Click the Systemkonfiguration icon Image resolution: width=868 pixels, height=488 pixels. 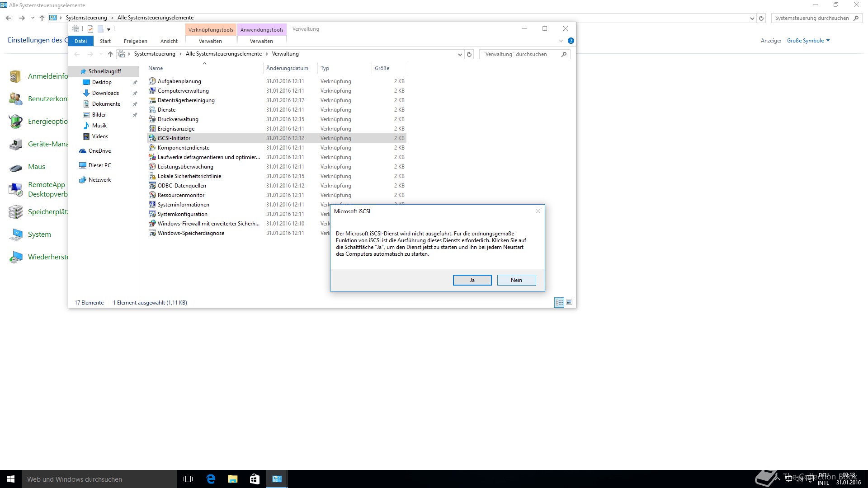pos(152,214)
